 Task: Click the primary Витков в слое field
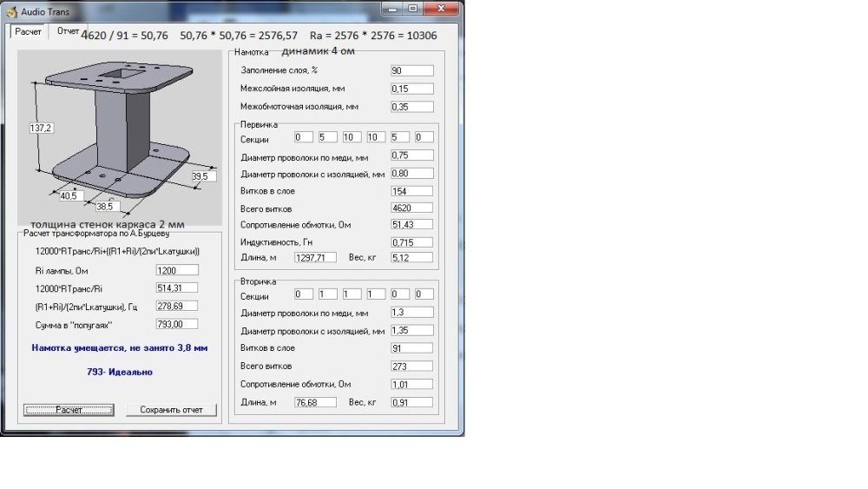411,191
